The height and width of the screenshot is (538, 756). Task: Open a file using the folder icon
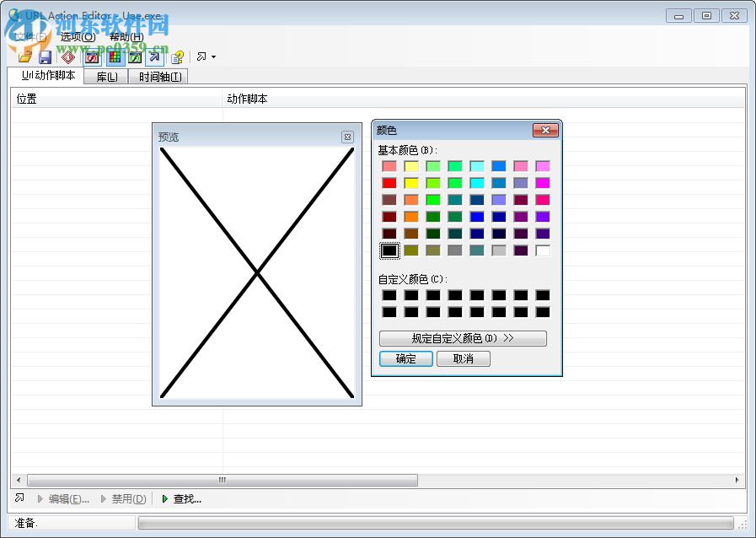point(24,56)
